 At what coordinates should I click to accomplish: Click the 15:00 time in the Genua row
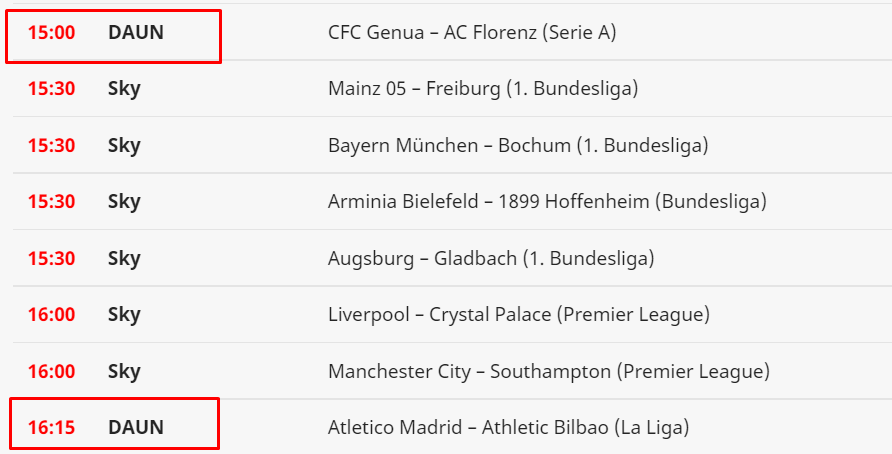[x=51, y=32]
